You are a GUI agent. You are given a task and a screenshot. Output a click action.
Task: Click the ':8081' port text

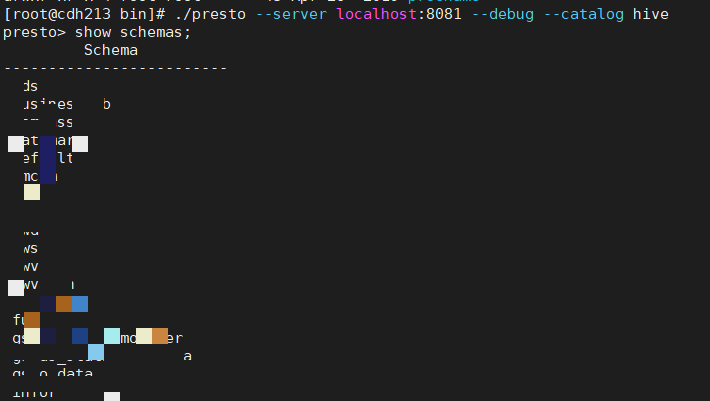[x=439, y=14]
